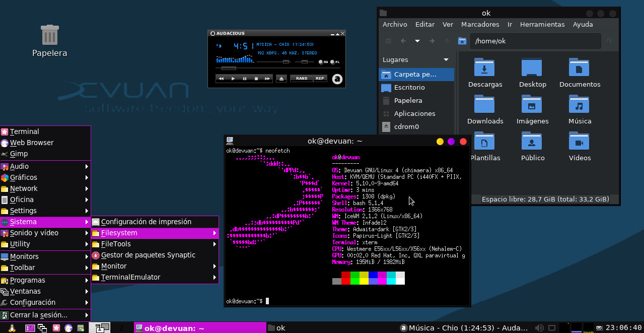Click the /home/ok path field
The width and height of the screenshot is (644, 333).
coord(536,41)
